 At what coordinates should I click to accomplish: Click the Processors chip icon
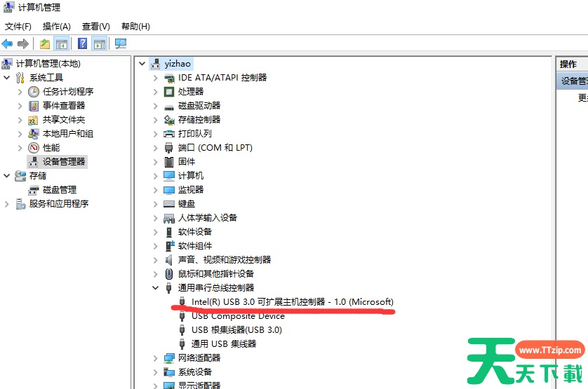click(169, 92)
